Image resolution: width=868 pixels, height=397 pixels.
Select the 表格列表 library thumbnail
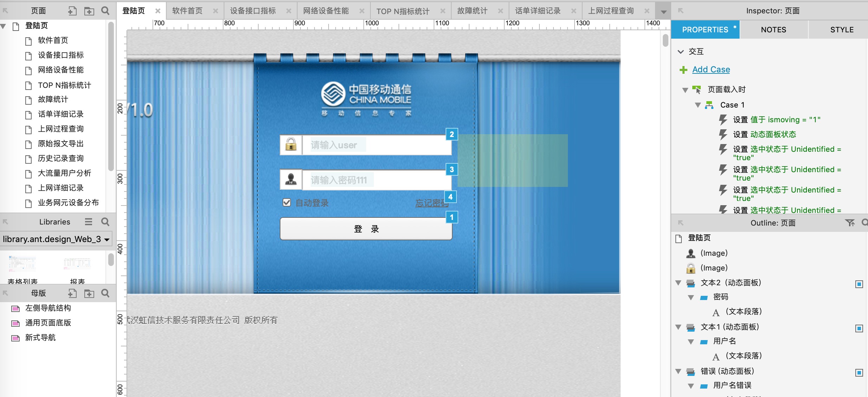(x=22, y=264)
